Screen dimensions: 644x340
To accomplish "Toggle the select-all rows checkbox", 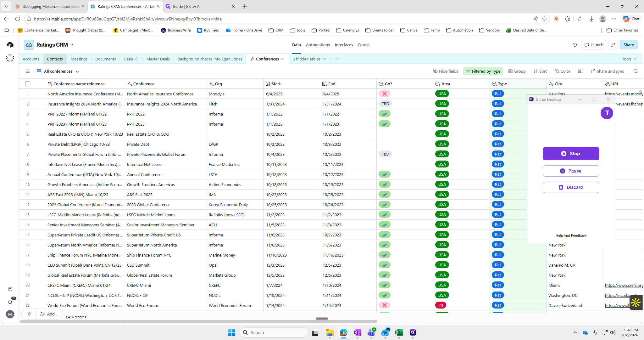I will [28, 84].
